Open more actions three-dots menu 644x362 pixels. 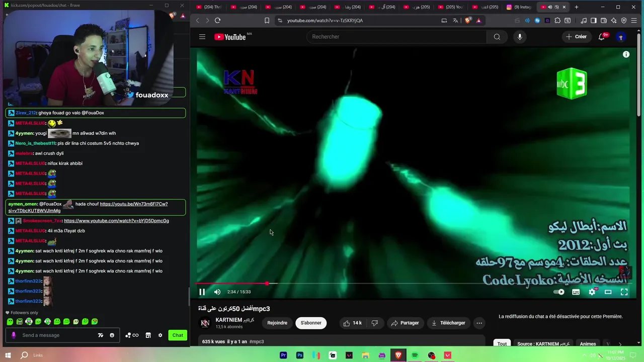coord(479,323)
